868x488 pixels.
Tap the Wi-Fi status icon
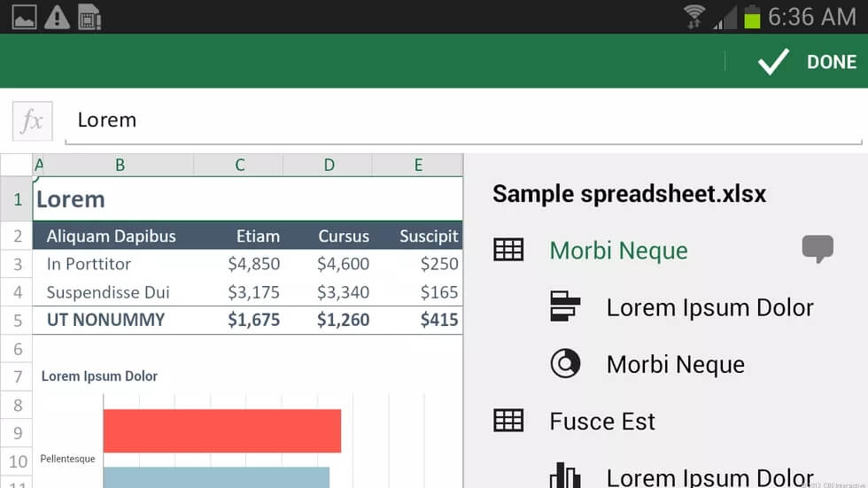click(694, 17)
